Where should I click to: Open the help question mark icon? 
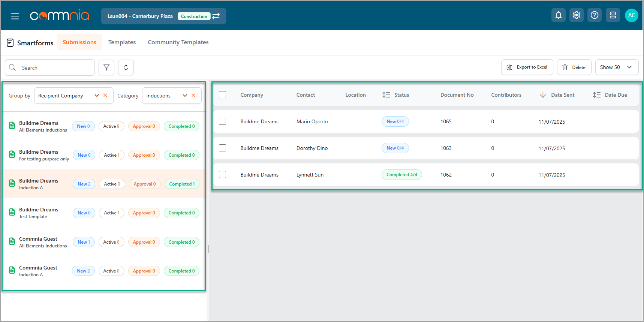(595, 15)
